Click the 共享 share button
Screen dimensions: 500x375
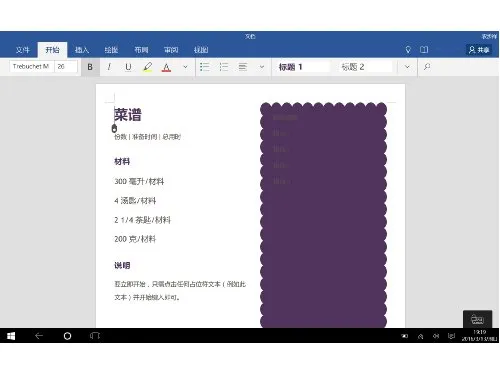tap(479, 50)
